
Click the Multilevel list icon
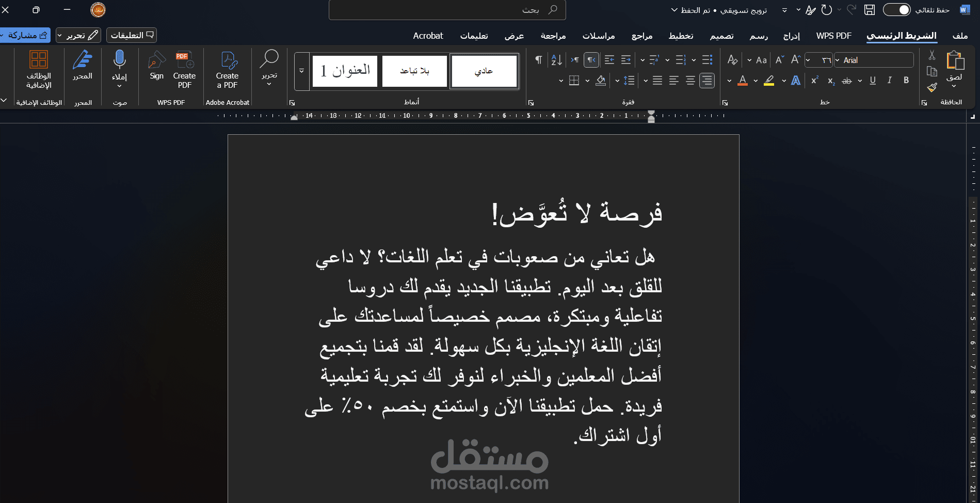(x=654, y=60)
